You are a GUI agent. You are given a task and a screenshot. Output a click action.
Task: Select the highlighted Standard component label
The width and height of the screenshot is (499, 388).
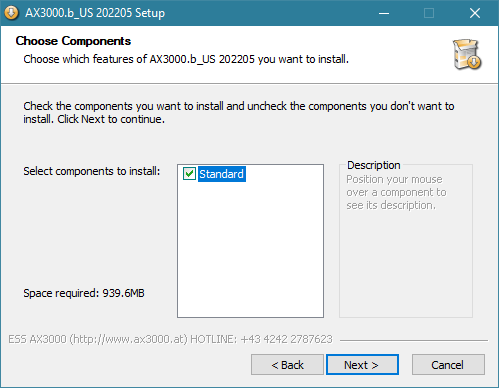click(222, 174)
